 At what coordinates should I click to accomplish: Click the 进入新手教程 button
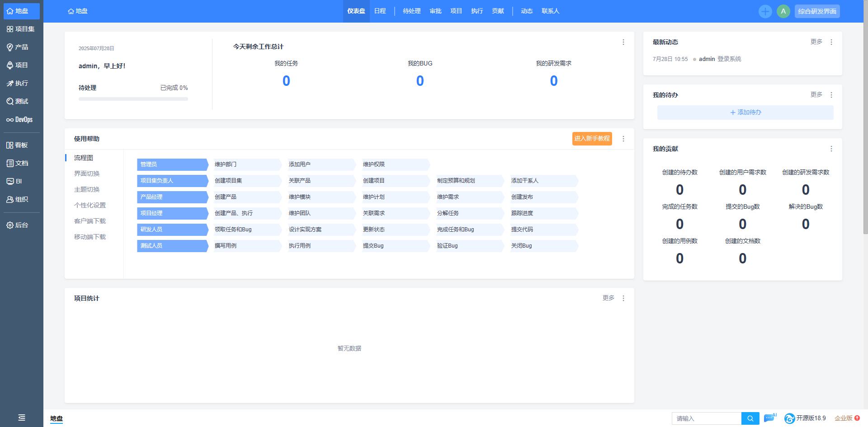tap(592, 139)
